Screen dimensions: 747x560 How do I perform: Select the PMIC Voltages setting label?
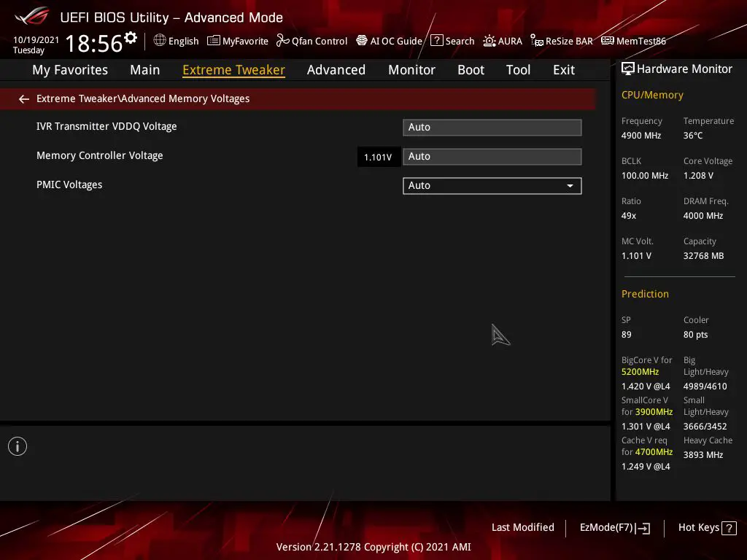click(69, 184)
